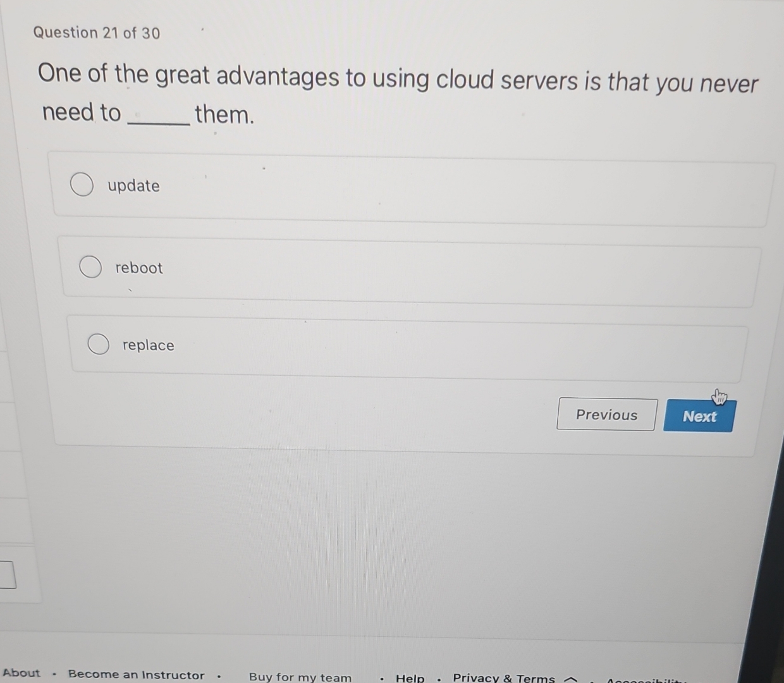Open the Help link in the footer
Screen dimensions: 784x683
coord(410,677)
